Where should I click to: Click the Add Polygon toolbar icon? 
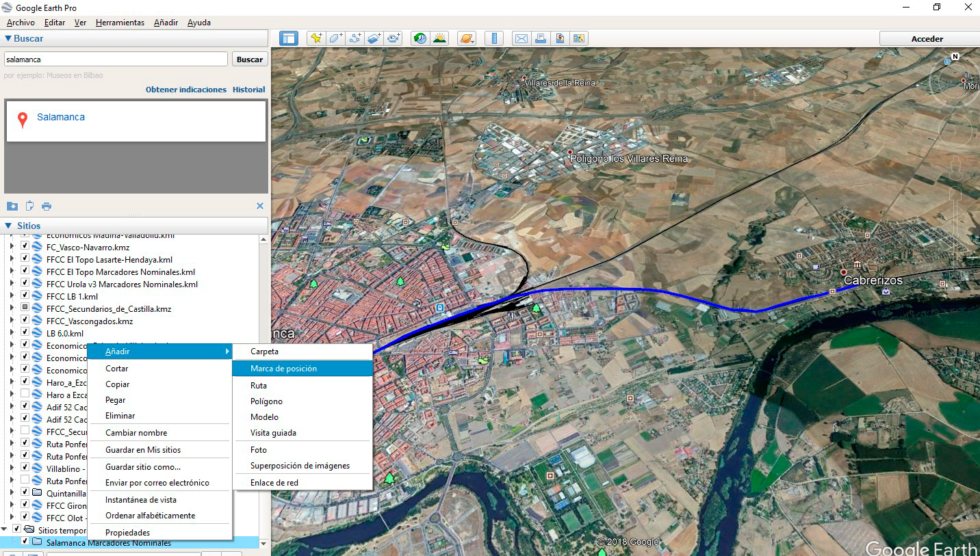[335, 38]
